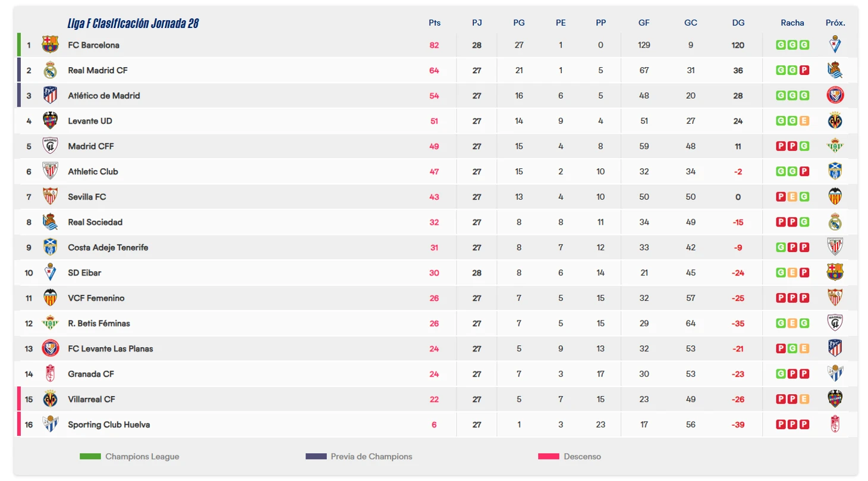Open the Costa Adeje Tenerife team link
Viewport: 868px width, 481px height.
[x=108, y=247]
